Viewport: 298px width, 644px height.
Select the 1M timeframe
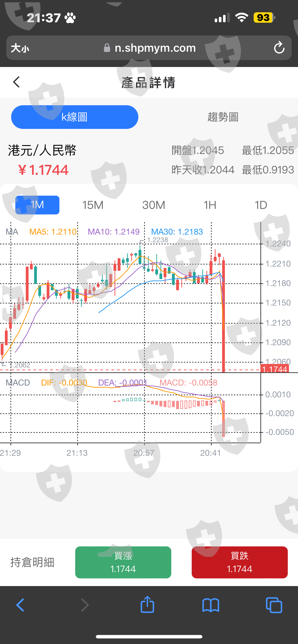(x=37, y=205)
